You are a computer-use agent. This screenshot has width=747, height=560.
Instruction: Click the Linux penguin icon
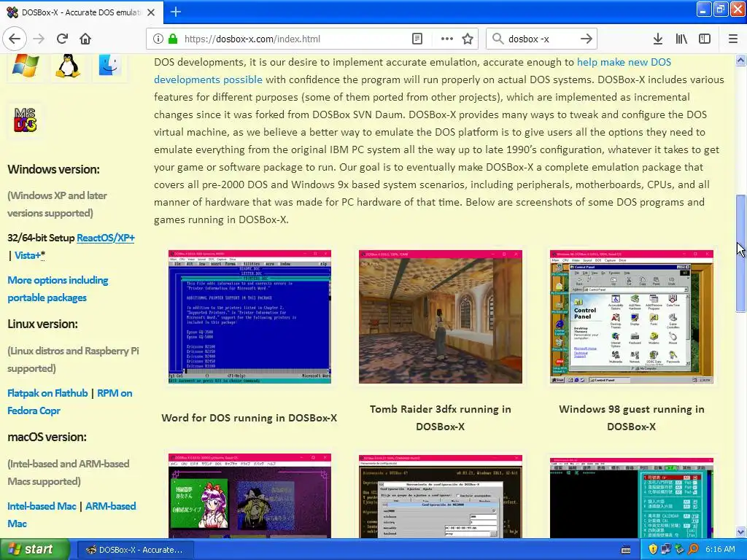coord(68,66)
